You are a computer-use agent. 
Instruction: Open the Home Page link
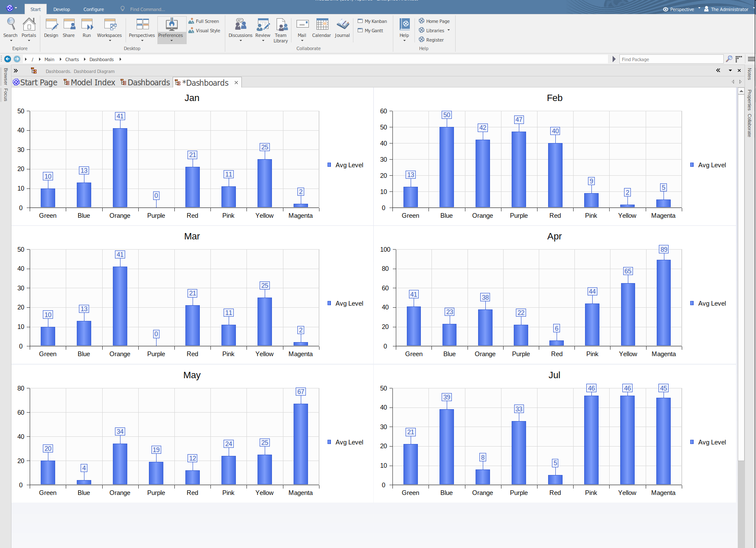click(x=434, y=21)
